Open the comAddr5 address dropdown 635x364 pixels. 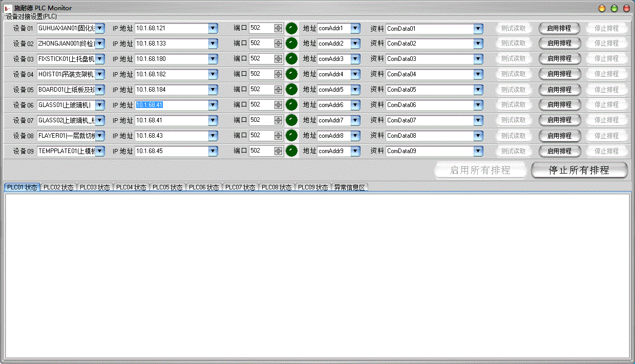(x=355, y=90)
